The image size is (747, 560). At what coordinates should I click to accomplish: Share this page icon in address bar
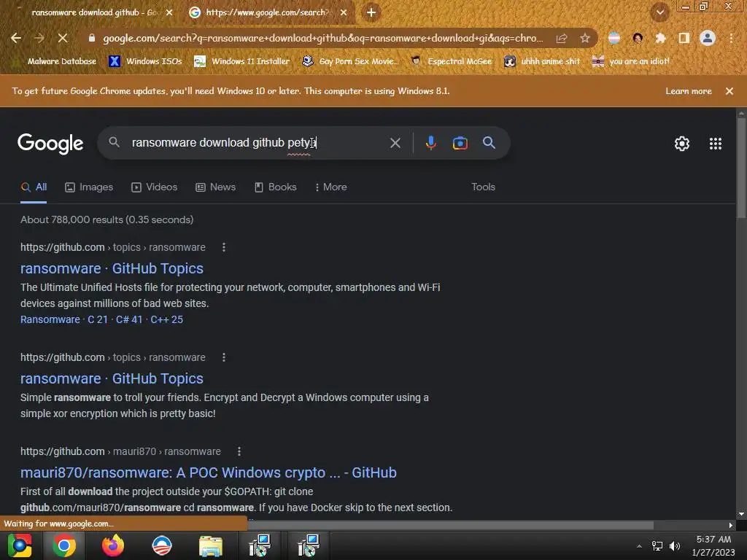coord(562,38)
